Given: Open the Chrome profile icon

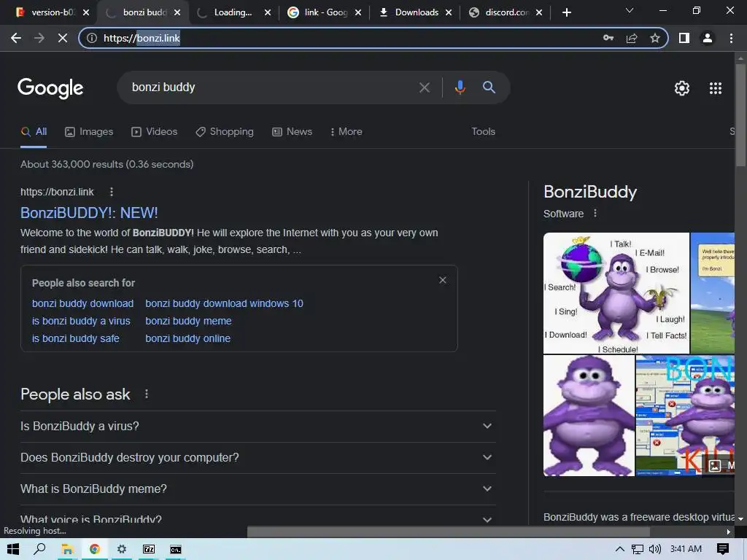Looking at the screenshot, I should [708, 38].
